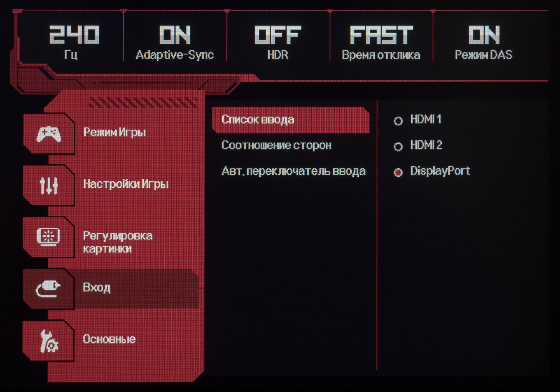Image resolution: width=560 pixels, height=392 pixels.
Task: Select the DisplayPort radio button
Action: click(398, 172)
